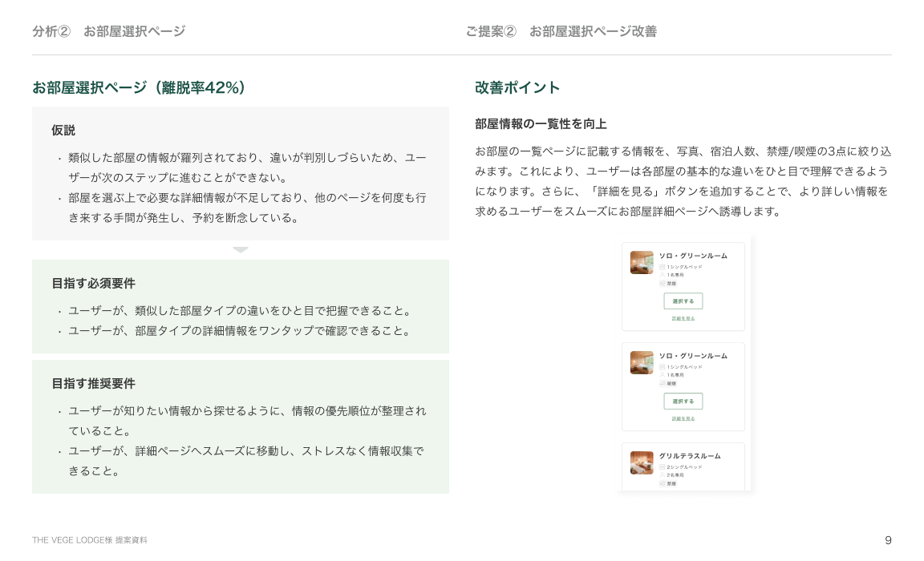Click the person icon in the first room card
924x561 pixels.
[x=663, y=275]
